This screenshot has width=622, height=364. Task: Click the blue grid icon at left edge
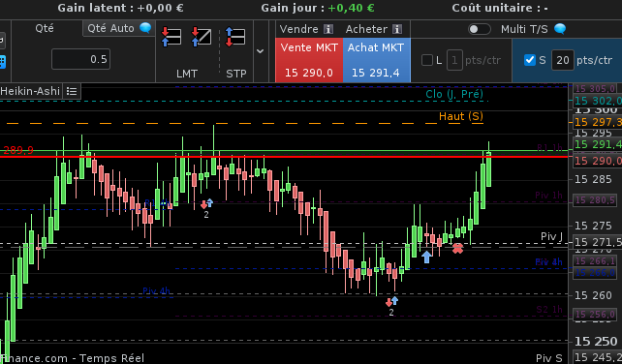pyautogui.click(x=2, y=62)
